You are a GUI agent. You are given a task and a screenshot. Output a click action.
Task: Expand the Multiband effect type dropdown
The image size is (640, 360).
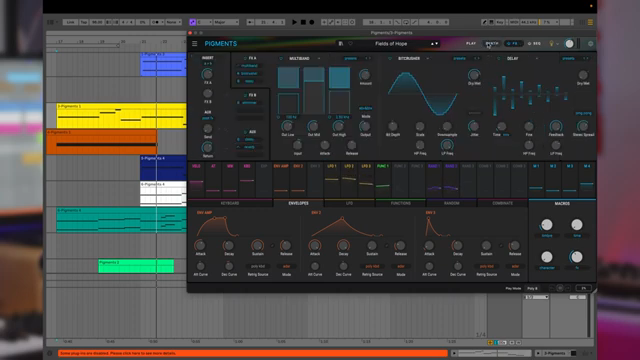point(319,58)
